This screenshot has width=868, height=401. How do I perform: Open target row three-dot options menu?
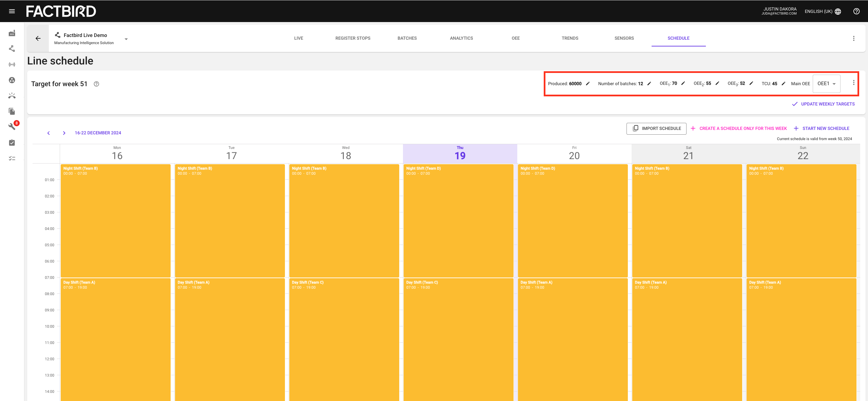854,83
